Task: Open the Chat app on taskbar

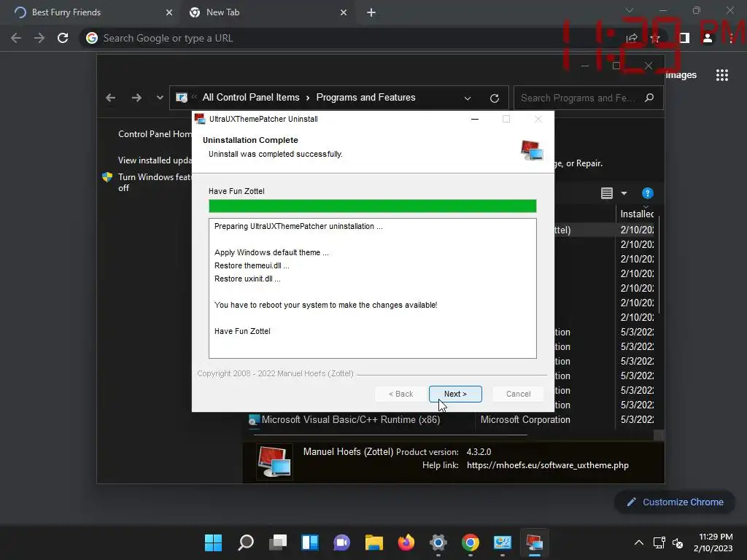Action: click(341, 542)
